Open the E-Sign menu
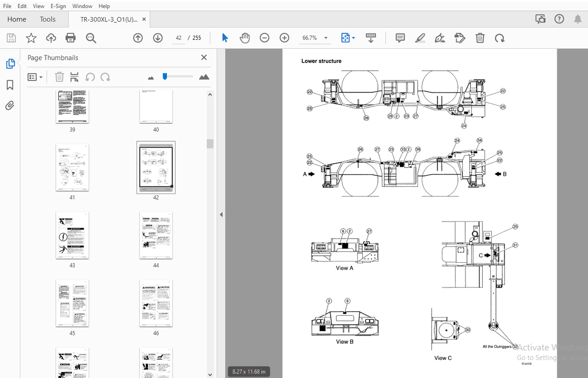This screenshot has height=378, width=588. (58, 6)
